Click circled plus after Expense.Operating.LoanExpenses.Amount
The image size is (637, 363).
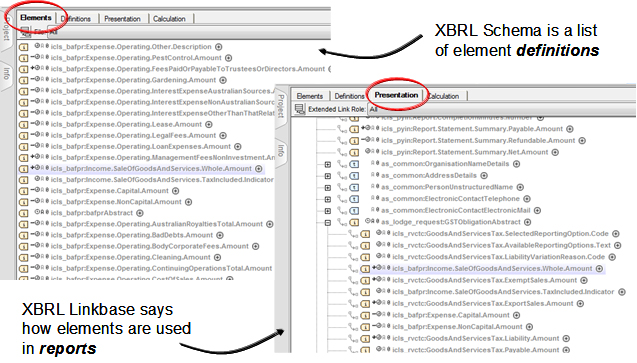[238, 147]
